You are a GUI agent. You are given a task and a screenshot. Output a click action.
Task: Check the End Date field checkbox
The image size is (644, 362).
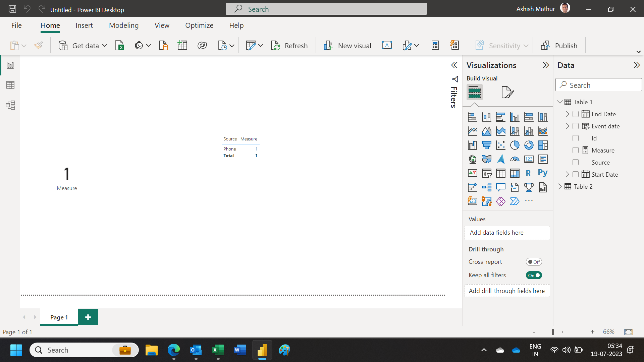pos(576,114)
